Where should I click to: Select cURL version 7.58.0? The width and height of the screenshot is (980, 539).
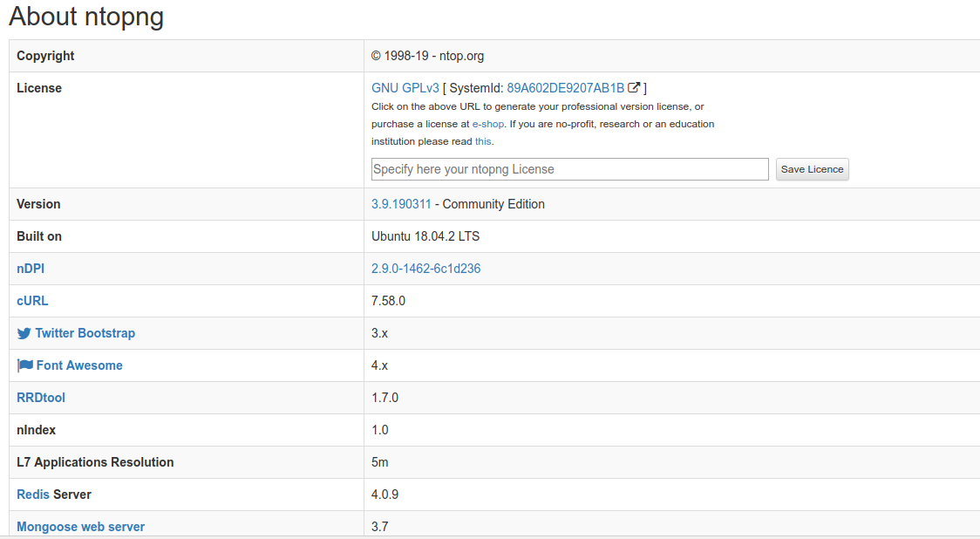pyautogui.click(x=388, y=301)
